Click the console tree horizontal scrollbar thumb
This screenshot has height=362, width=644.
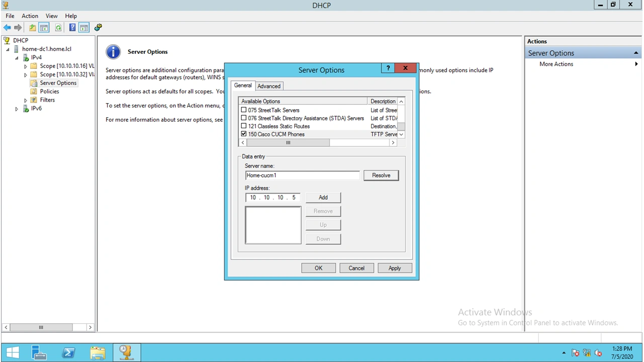(41, 327)
